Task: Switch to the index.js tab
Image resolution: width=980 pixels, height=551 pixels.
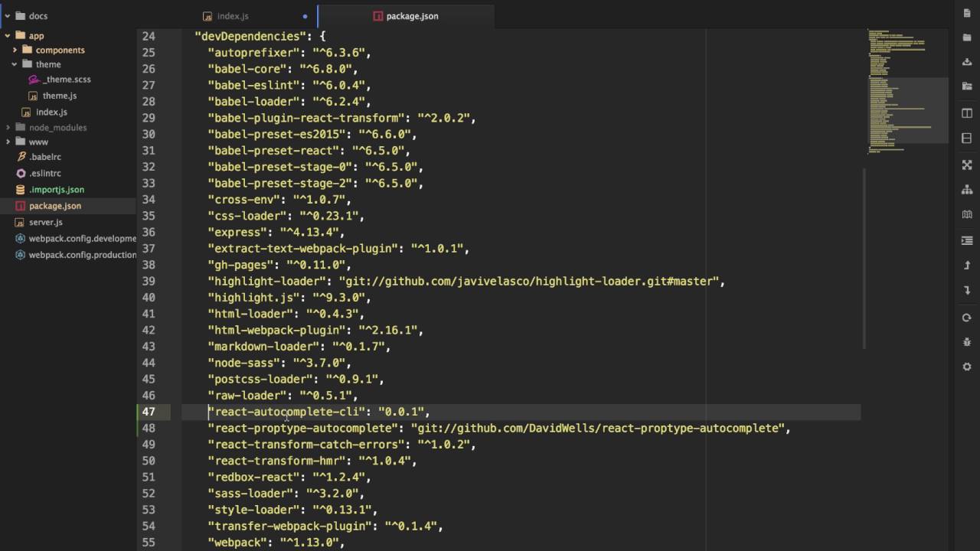Action: pyautogui.click(x=233, y=16)
